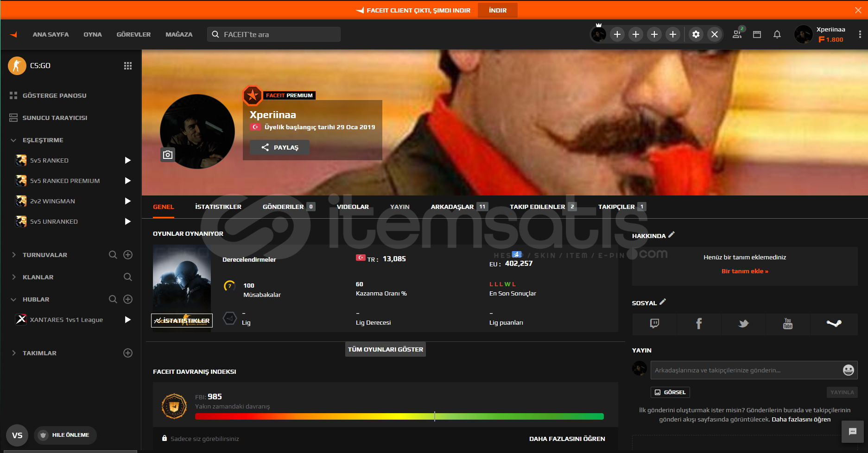Viewport: 868px width, 453px height.
Task: Switch to ARKADAŞLAR tab
Action: (459, 207)
